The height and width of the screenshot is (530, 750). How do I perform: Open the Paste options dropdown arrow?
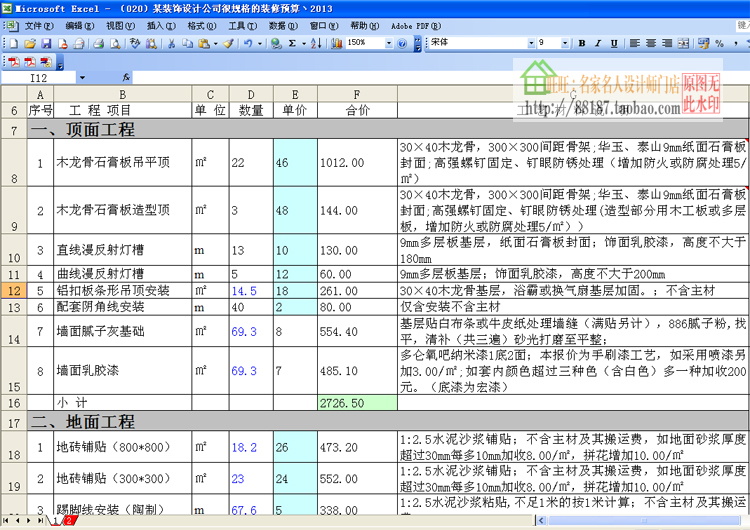215,44
